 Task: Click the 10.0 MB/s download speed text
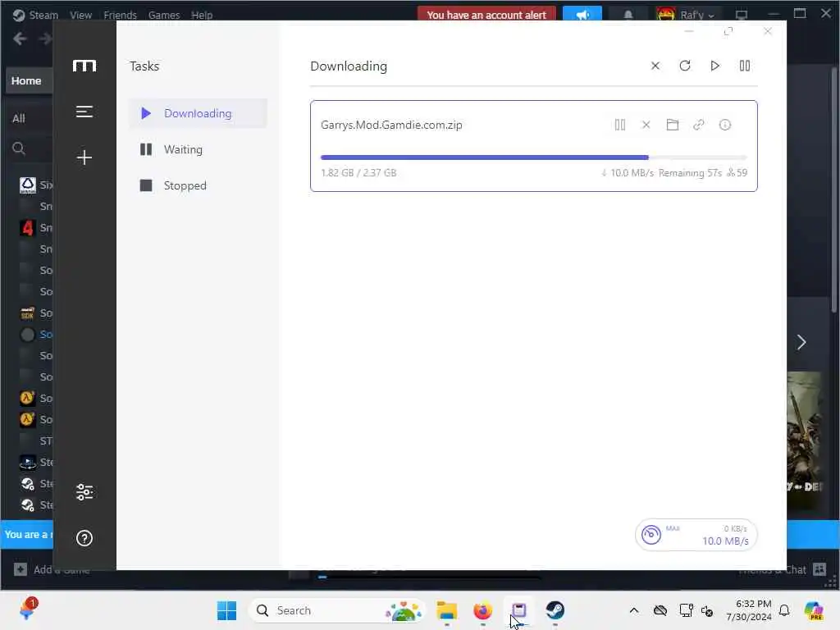pyautogui.click(x=632, y=173)
